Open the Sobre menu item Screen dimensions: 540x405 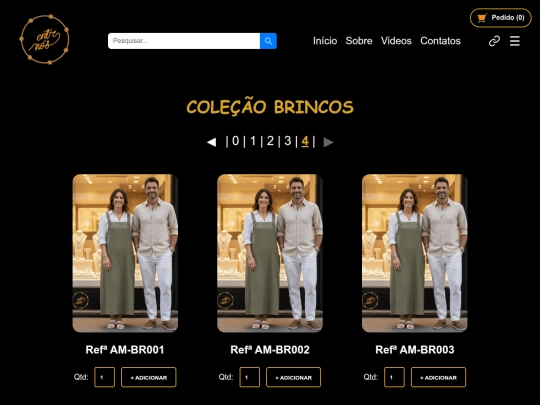pos(359,41)
